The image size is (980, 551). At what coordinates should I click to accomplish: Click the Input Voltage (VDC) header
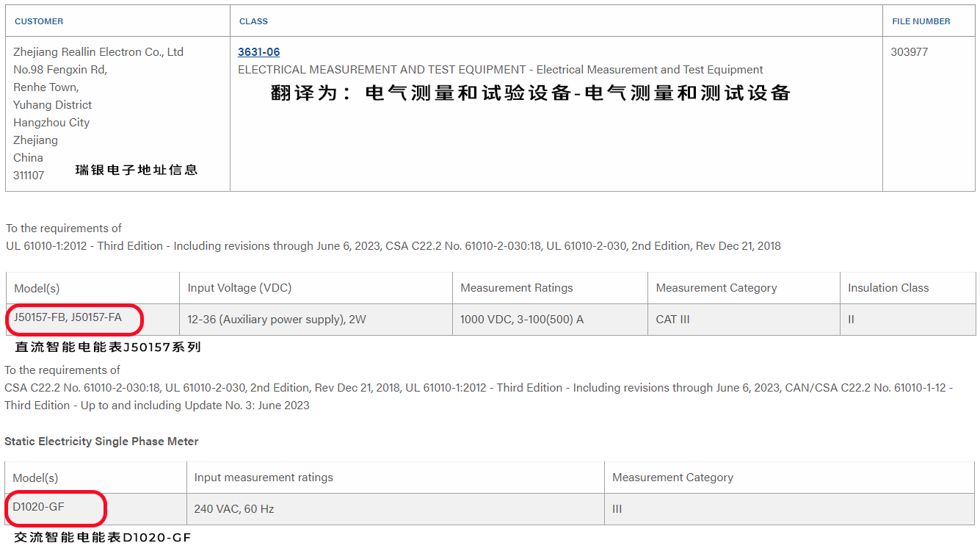pos(239,288)
